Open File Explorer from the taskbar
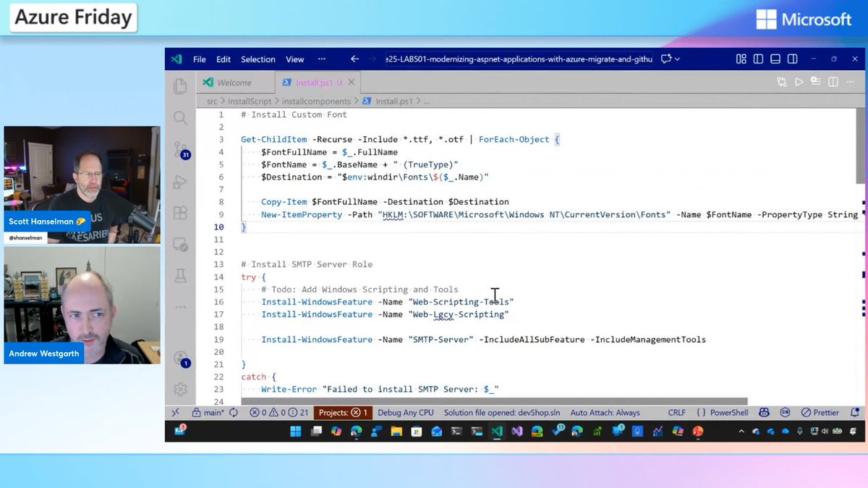The image size is (868, 488). 396,432
